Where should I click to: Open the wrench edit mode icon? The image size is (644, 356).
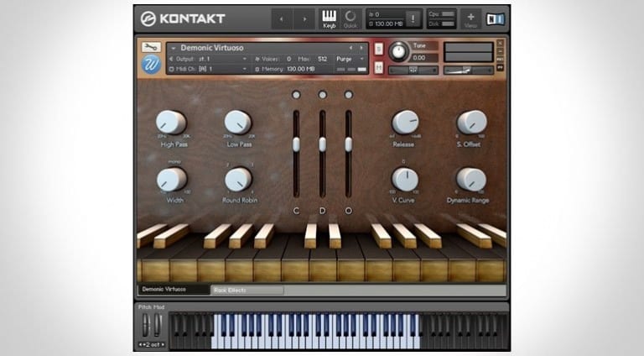(151, 47)
